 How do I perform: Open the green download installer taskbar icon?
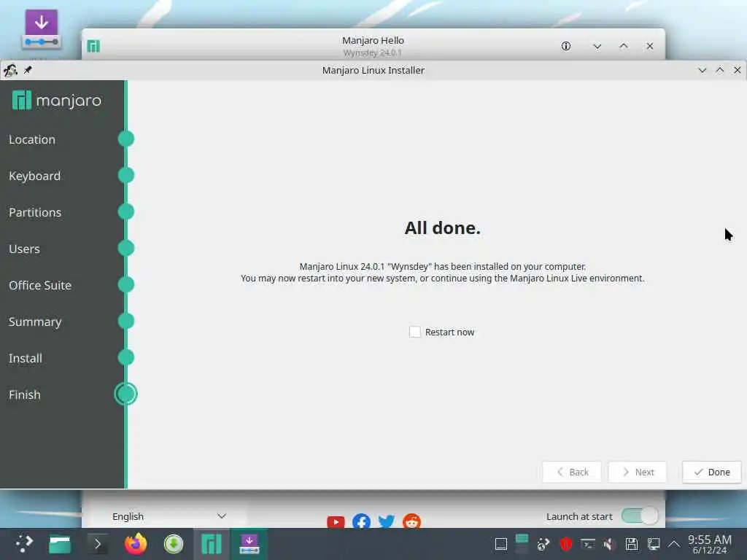[174, 544]
